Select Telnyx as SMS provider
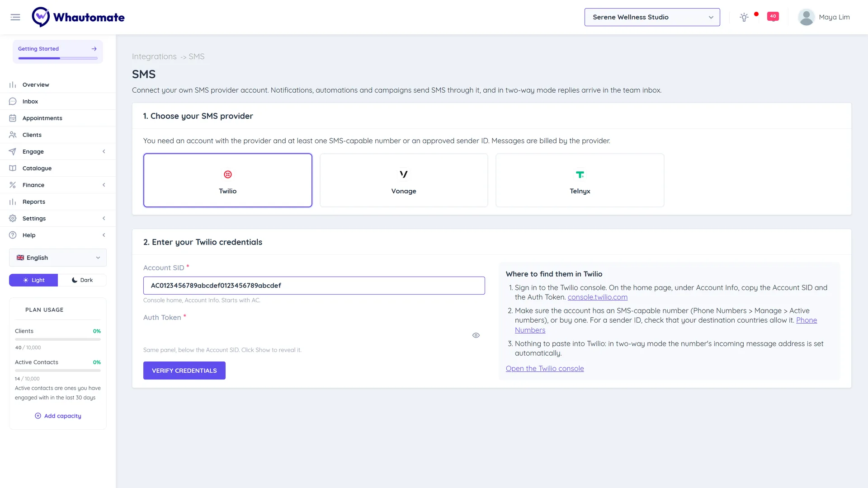The image size is (868, 488). (580, 180)
